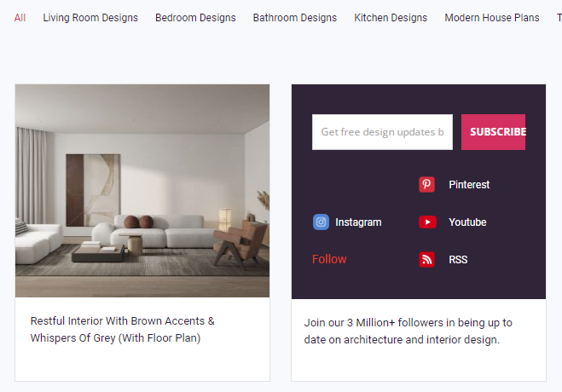Switch to Living Room Designs tab

coord(90,18)
